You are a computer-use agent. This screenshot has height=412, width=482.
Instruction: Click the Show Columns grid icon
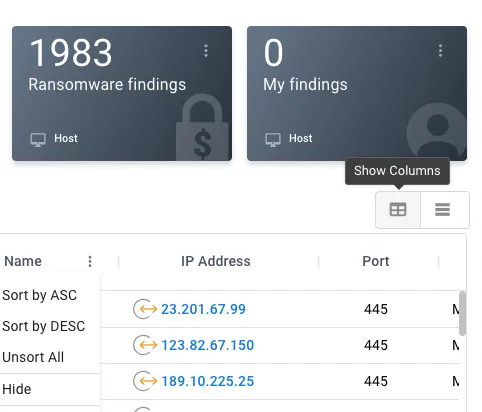click(398, 210)
